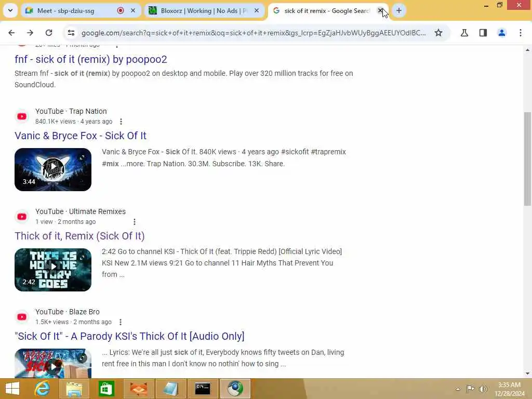Open the Action Center flag icon
The width and height of the screenshot is (532, 399).
tap(470, 389)
